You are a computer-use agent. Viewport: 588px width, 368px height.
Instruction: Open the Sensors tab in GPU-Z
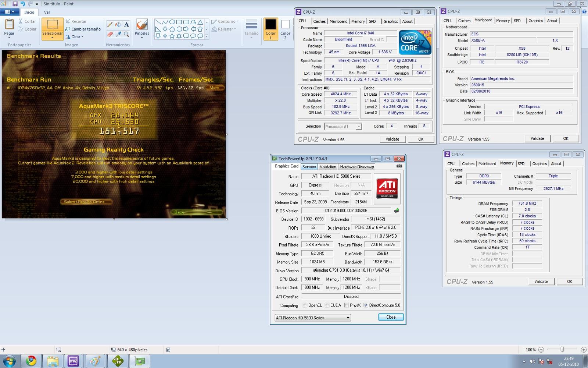click(309, 167)
